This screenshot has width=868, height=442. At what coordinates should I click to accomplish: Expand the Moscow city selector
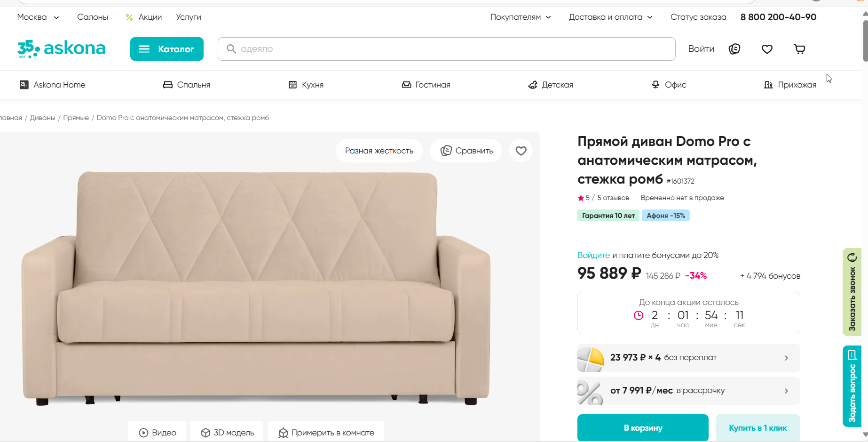pos(38,17)
